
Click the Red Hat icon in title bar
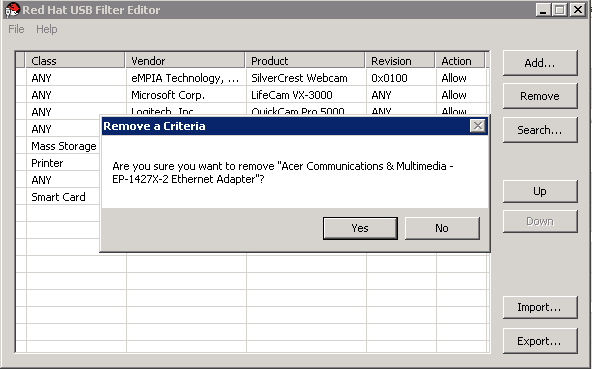[x=12, y=9]
